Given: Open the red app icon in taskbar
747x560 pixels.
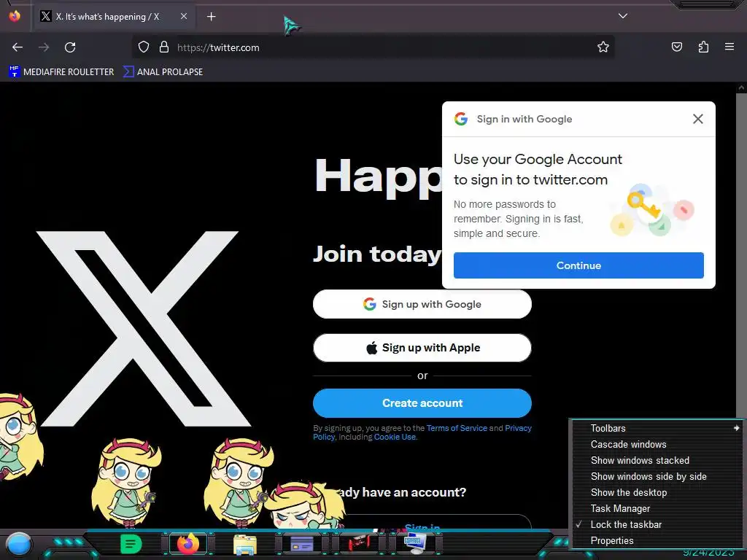Looking at the screenshot, I should [359, 543].
